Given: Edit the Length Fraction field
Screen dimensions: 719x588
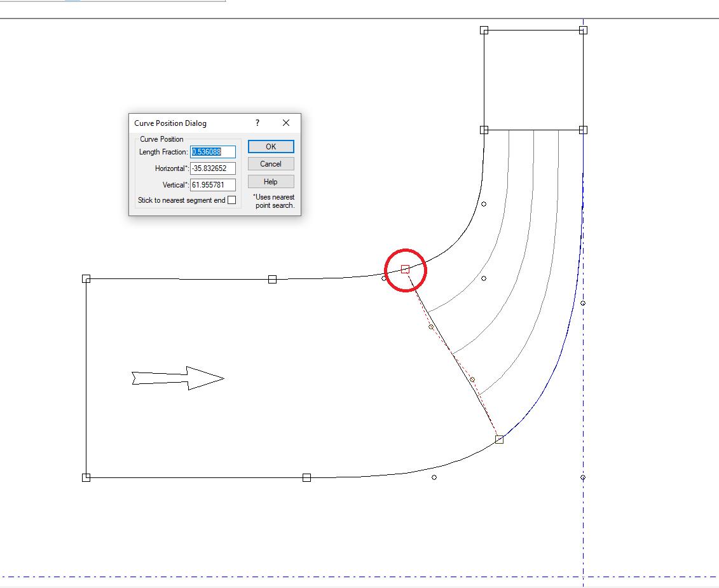Looking at the screenshot, I should point(213,152).
